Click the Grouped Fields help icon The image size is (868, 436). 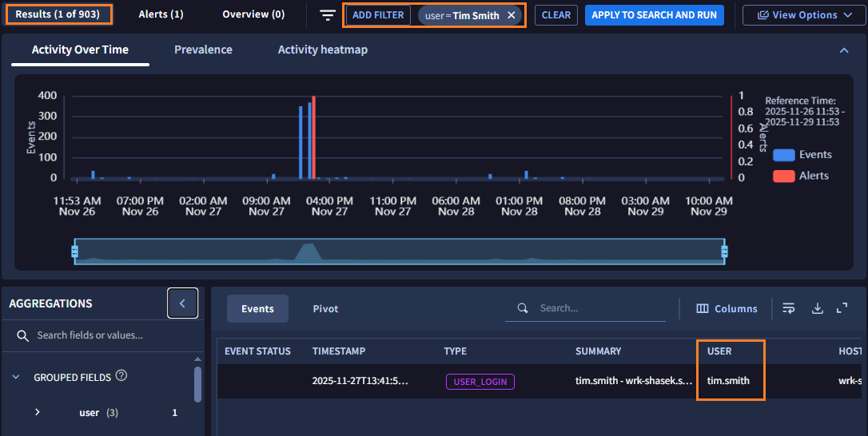point(121,376)
